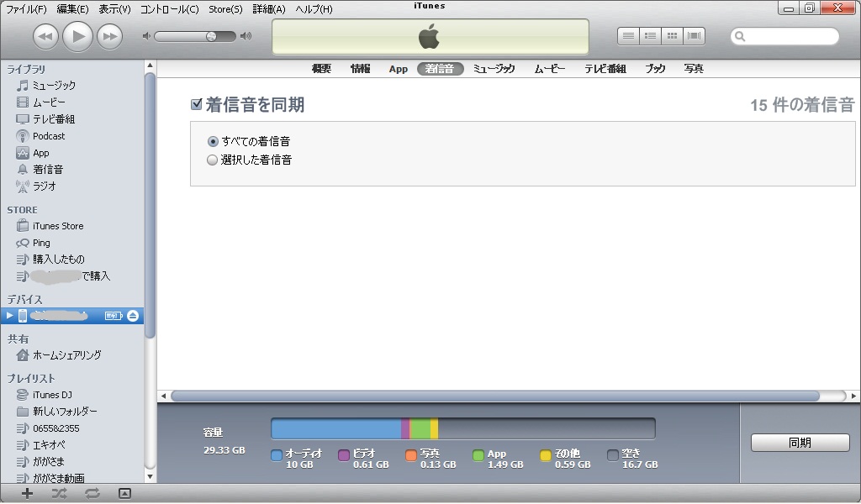
Task: Click the blue オーディオ capacity swatch
Action: [277, 455]
